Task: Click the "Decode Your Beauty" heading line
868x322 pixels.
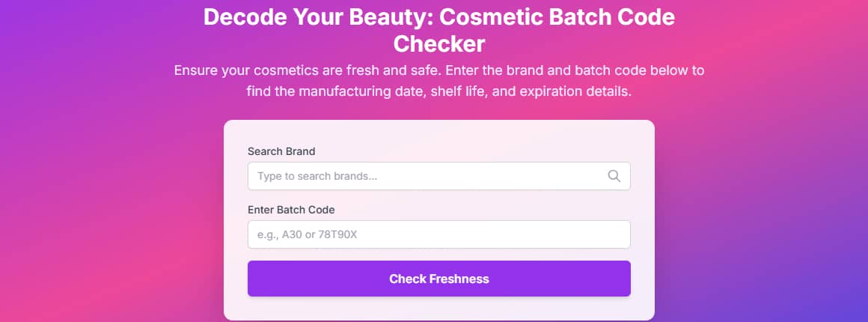Action: pyautogui.click(x=438, y=18)
